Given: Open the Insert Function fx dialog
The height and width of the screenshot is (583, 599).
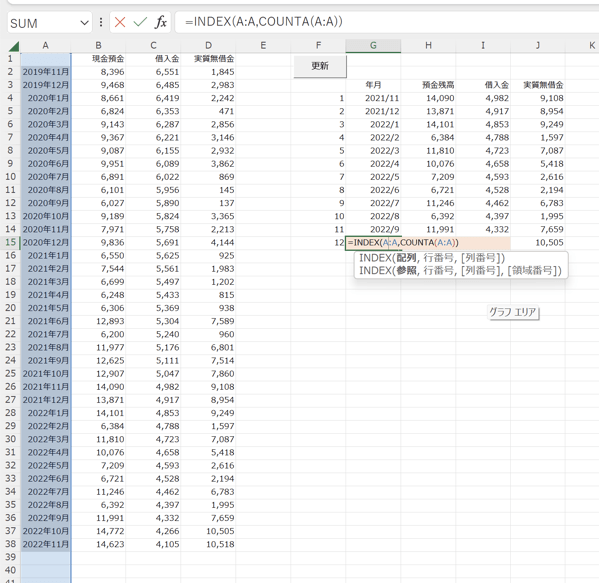Looking at the screenshot, I should point(161,23).
